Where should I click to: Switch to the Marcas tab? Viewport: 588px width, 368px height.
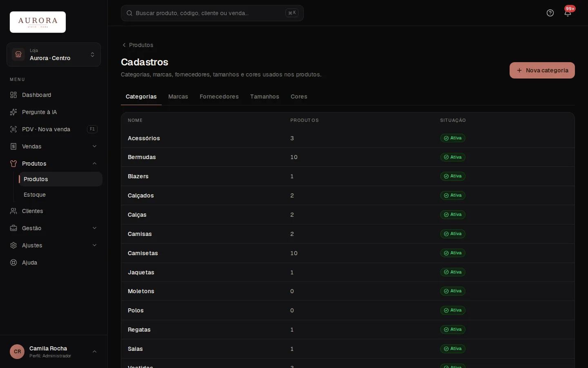pos(178,96)
